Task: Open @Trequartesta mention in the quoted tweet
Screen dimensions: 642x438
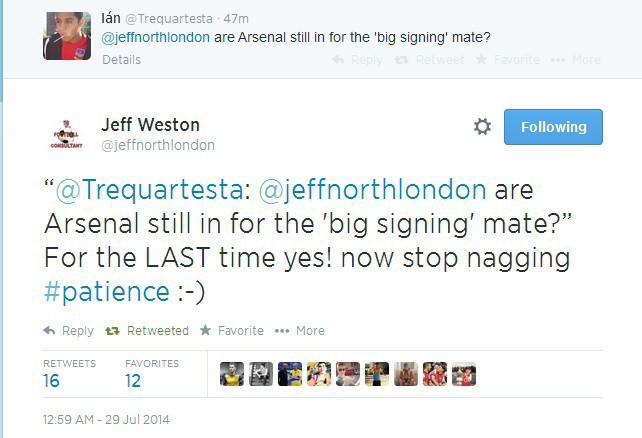Action: point(150,190)
